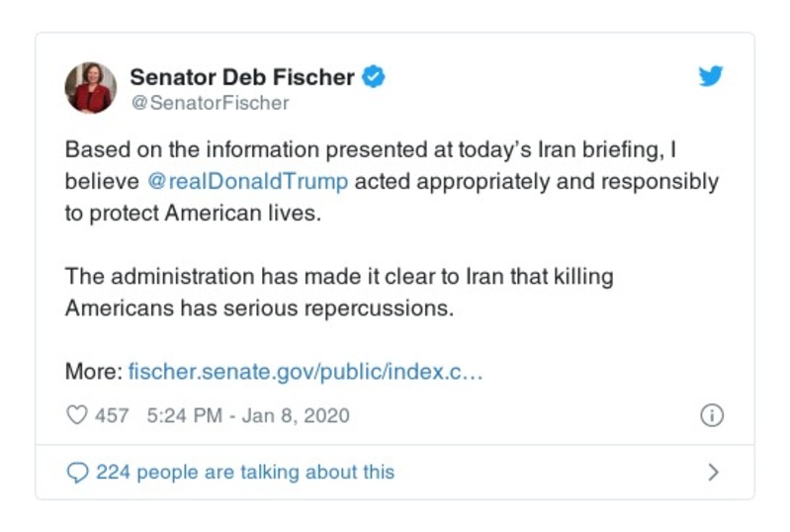Click the blue verified badge

[373, 76]
